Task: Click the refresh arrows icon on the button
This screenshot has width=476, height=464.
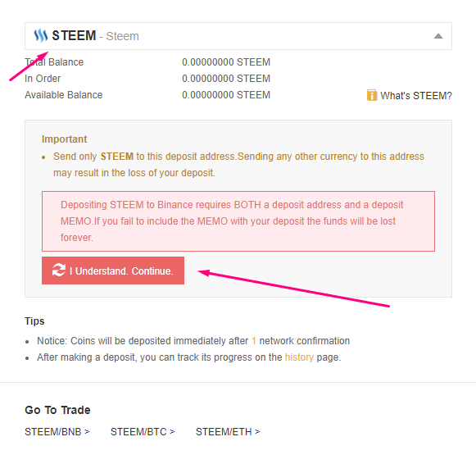Action: pos(59,270)
